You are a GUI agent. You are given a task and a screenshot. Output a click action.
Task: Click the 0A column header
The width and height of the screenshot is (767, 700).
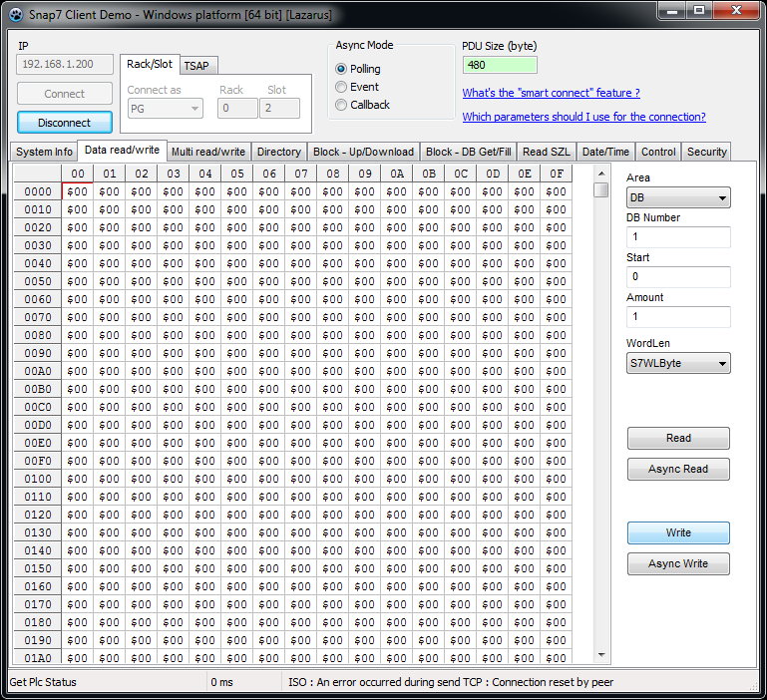coord(397,174)
